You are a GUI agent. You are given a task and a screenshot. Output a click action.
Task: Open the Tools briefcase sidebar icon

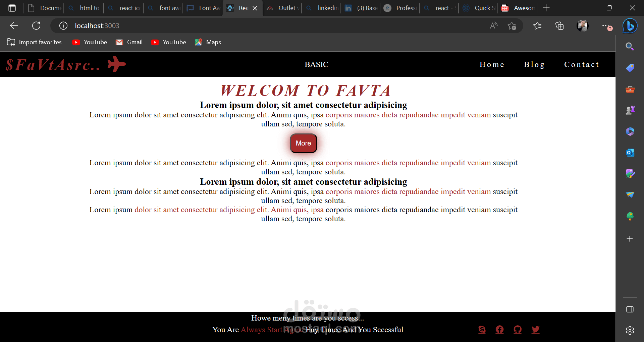pos(630,89)
